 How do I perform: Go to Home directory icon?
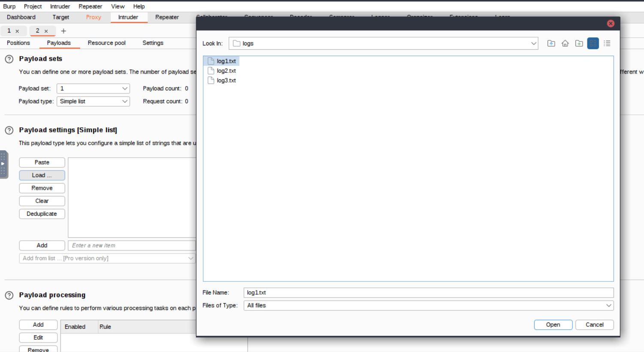[565, 43]
